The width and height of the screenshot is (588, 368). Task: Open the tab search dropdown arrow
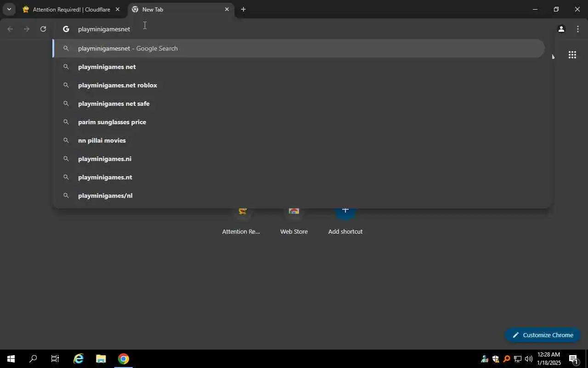point(9,9)
